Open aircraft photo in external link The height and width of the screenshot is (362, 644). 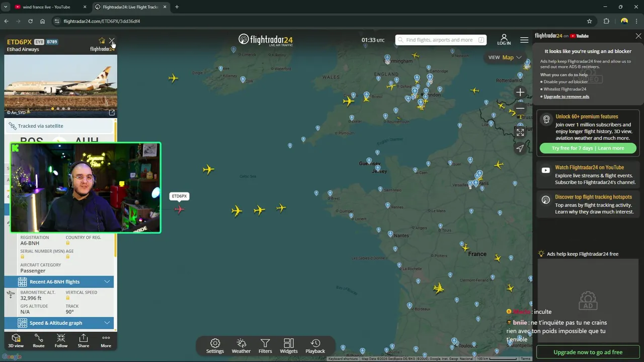pyautogui.click(x=112, y=113)
